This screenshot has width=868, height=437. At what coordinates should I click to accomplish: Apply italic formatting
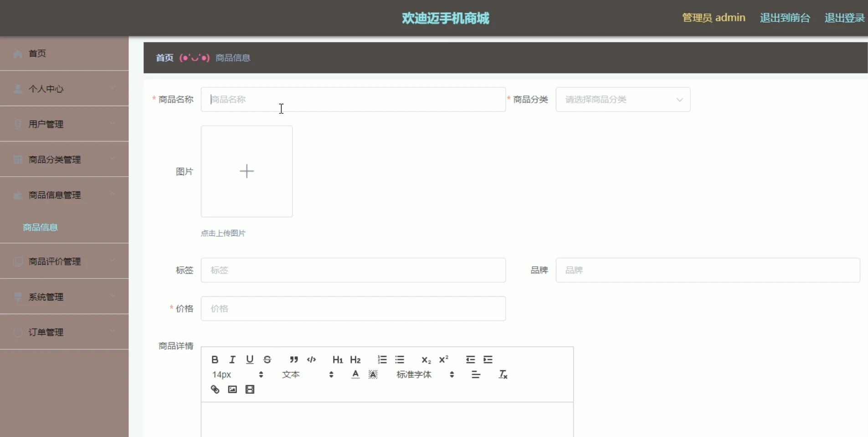click(x=232, y=359)
